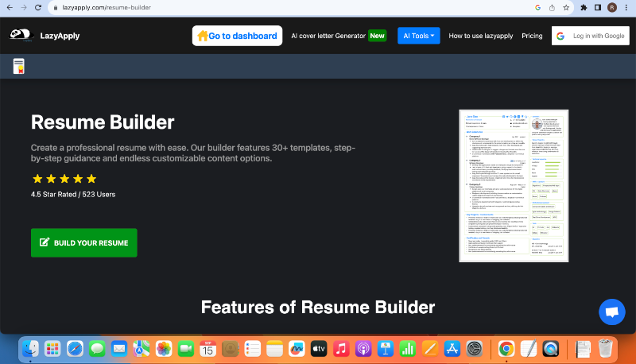Open Notes from the dock
Viewport: 636px width, 364px height.
click(274, 349)
